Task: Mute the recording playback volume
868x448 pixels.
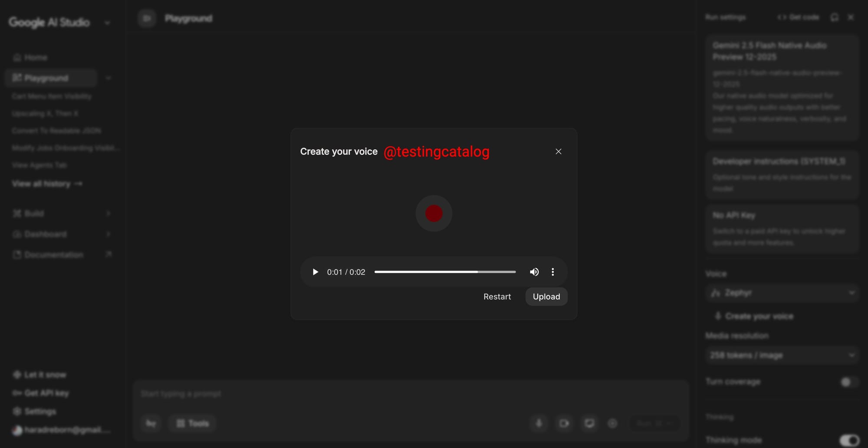Action: tap(534, 272)
